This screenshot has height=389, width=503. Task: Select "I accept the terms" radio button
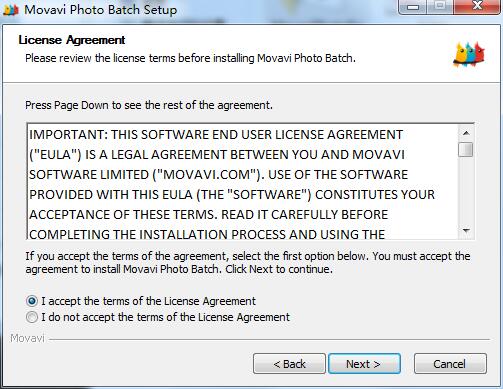pos(32,301)
